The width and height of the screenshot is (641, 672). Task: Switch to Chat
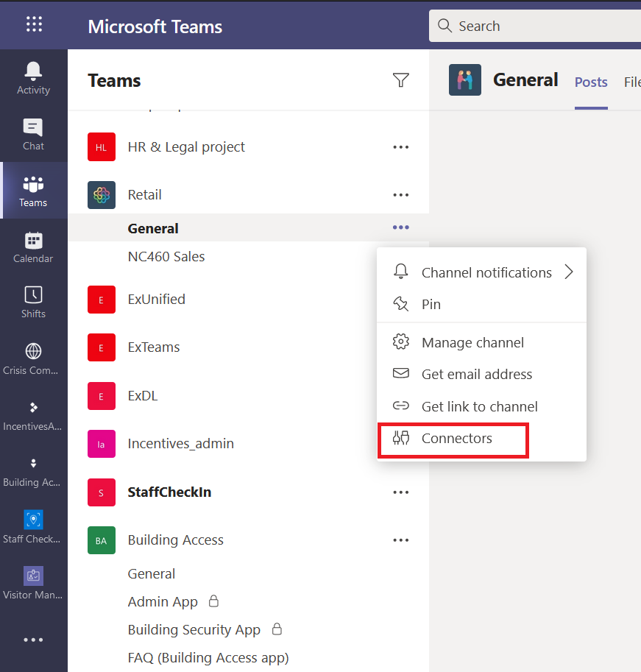pyautogui.click(x=33, y=132)
